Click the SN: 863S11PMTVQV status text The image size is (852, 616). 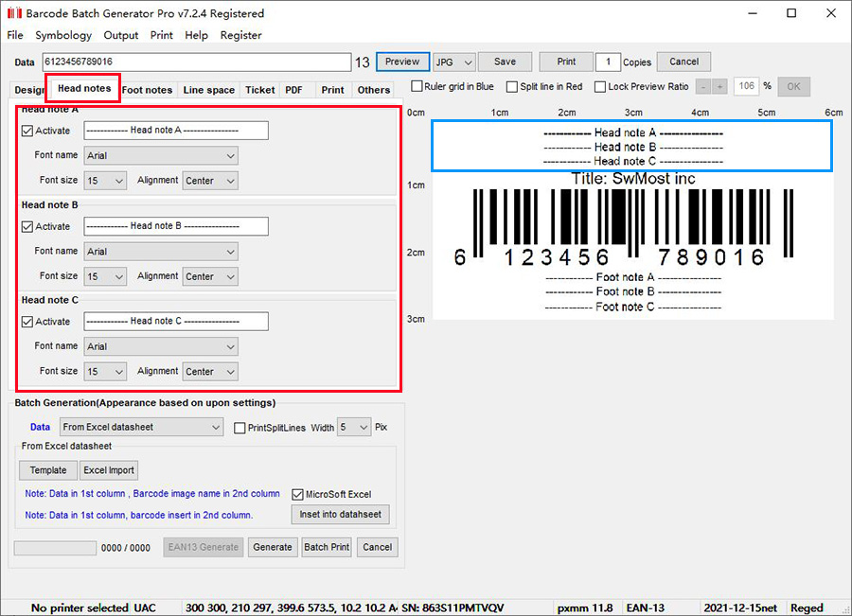coord(453,607)
